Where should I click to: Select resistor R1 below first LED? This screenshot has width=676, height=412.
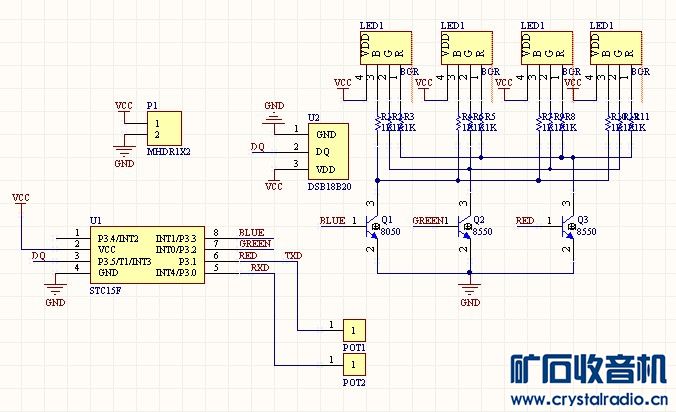[x=378, y=124]
